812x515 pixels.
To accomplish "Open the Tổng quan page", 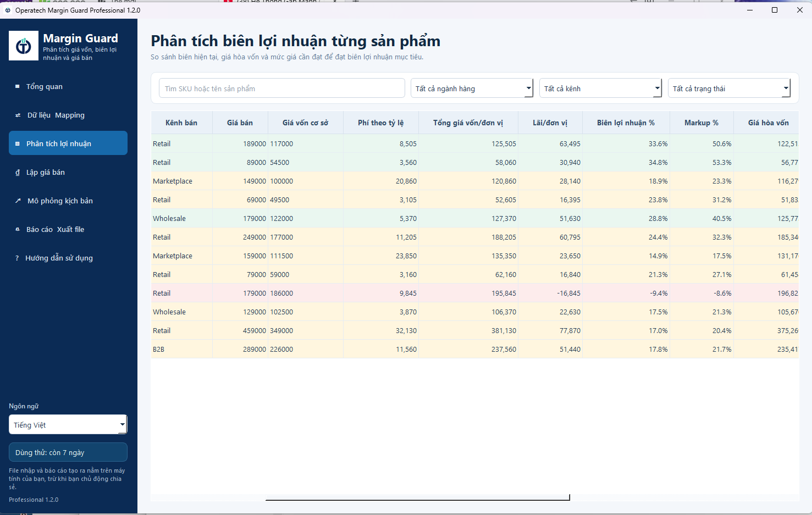I will [68, 86].
